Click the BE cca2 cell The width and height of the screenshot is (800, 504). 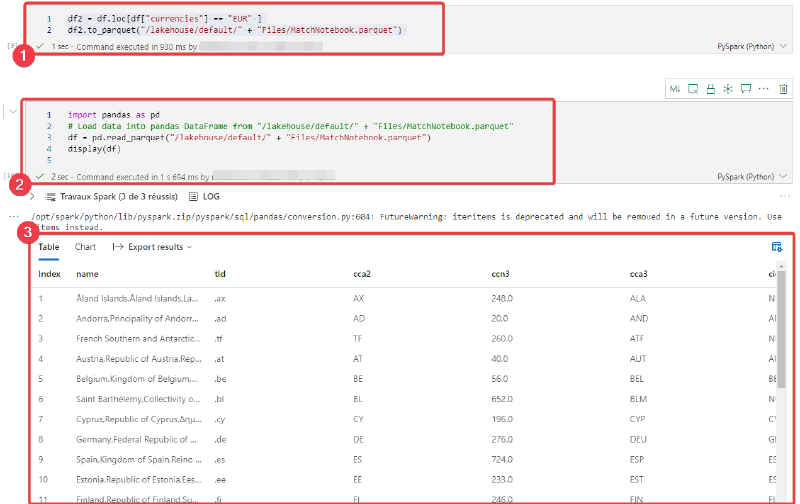[358, 379]
